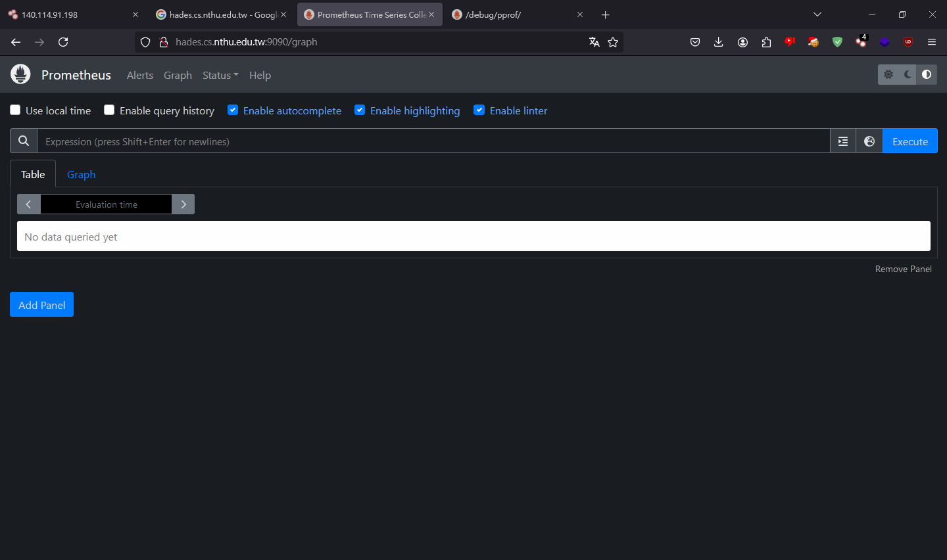Reload the current page
This screenshot has height=560, width=947.
(x=63, y=42)
